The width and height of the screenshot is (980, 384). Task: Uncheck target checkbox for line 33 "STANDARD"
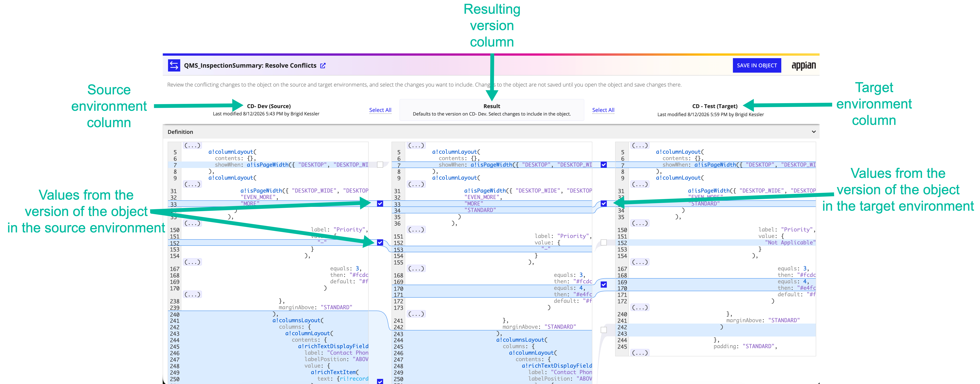coord(604,204)
